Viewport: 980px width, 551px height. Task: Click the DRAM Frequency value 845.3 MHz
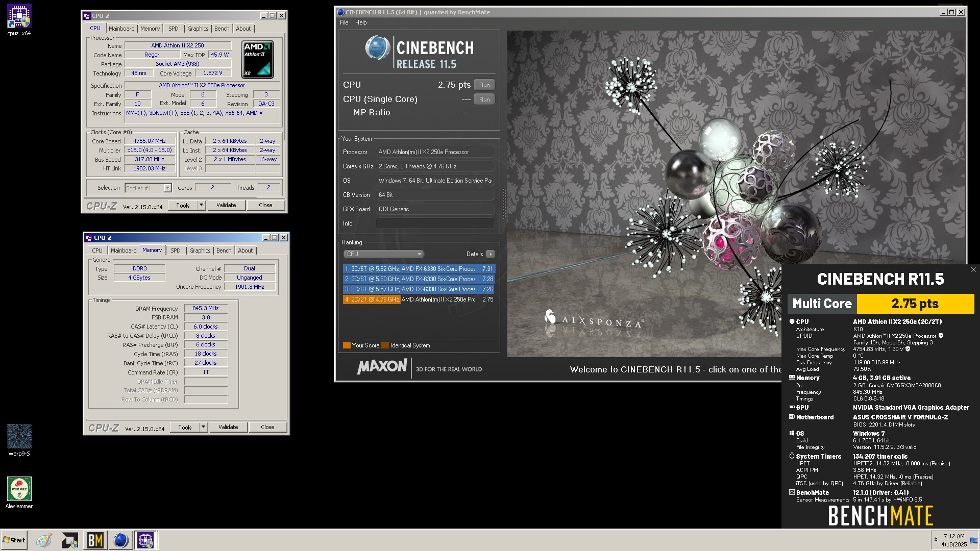coord(206,308)
